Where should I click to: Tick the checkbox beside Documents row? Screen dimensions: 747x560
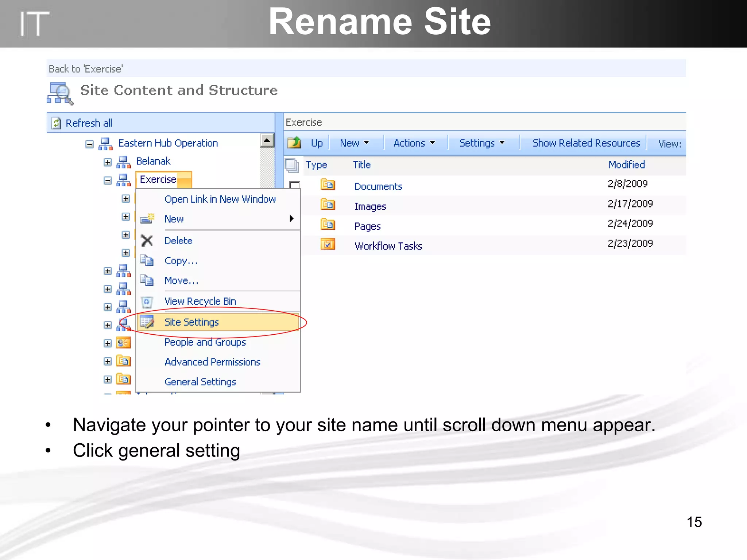point(294,184)
